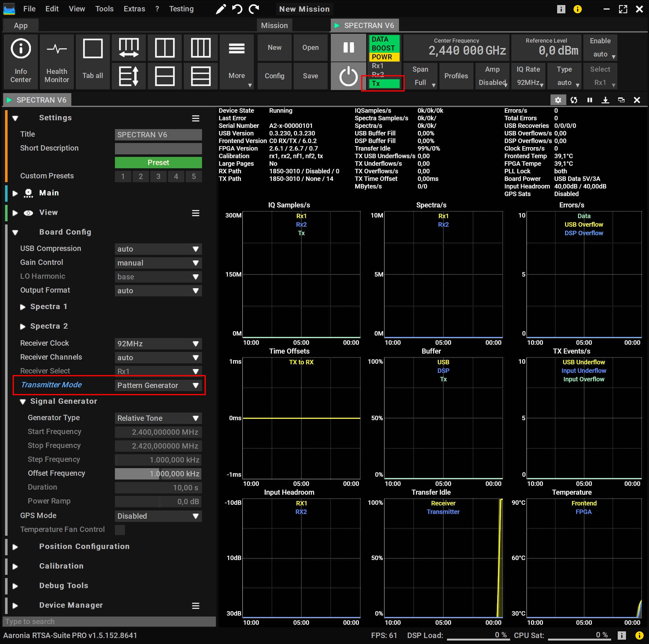The image size is (649, 644).
Task: Click the status bar yellow info icon
Action: [x=639, y=635]
